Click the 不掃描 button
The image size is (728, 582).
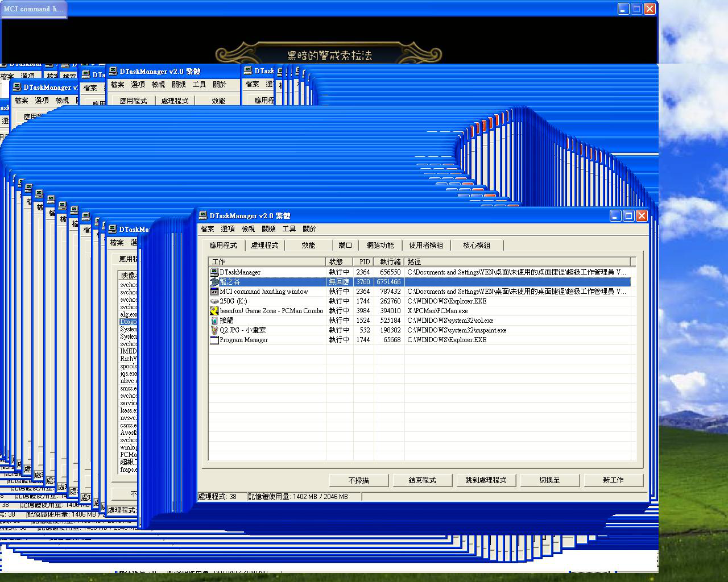pos(358,480)
